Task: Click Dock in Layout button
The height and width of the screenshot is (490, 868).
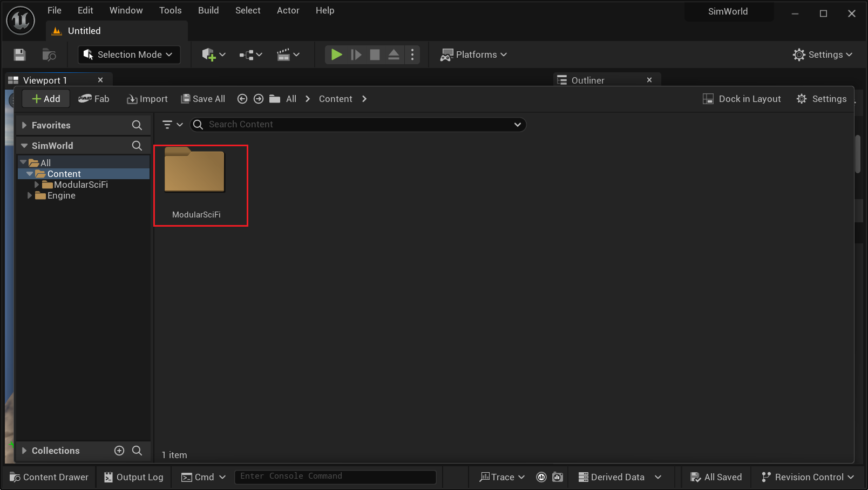Action: [x=742, y=99]
